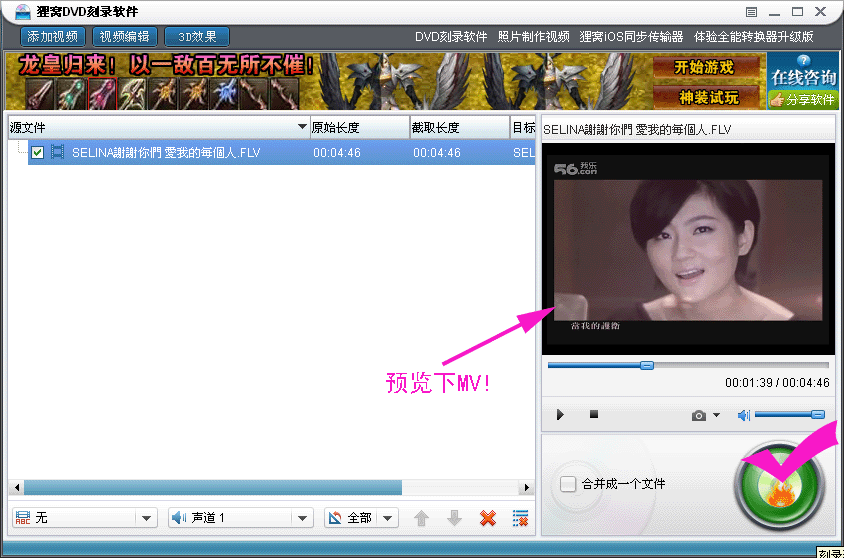Image resolution: width=844 pixels, height=558 pixels.
Task: Click the 狸窝DVD刻录软件 app logo icon
Action: (22, 11)
